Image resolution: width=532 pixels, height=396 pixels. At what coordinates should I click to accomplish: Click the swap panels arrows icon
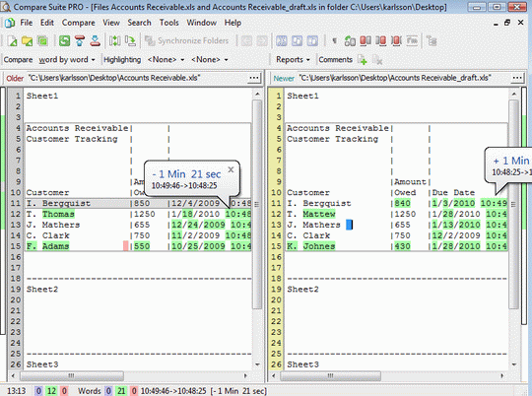click(114, 41)
